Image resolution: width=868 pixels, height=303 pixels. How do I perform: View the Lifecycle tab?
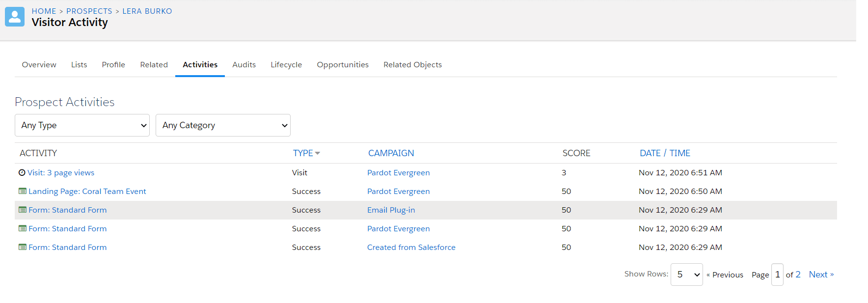click(286, 65)
